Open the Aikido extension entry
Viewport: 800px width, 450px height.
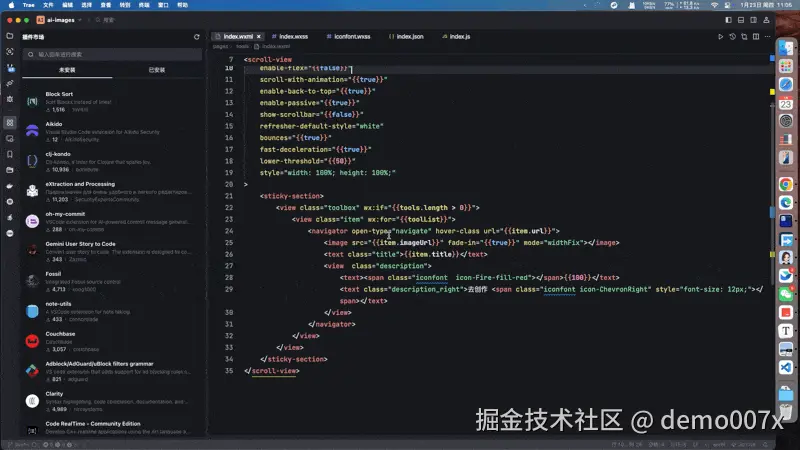pos(112,132)
